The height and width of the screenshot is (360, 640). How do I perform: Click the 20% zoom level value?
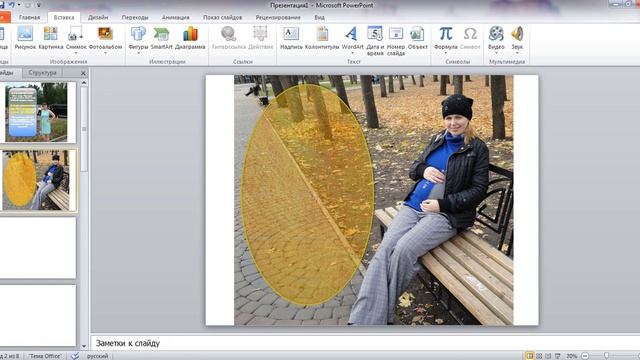click(572, 356)
